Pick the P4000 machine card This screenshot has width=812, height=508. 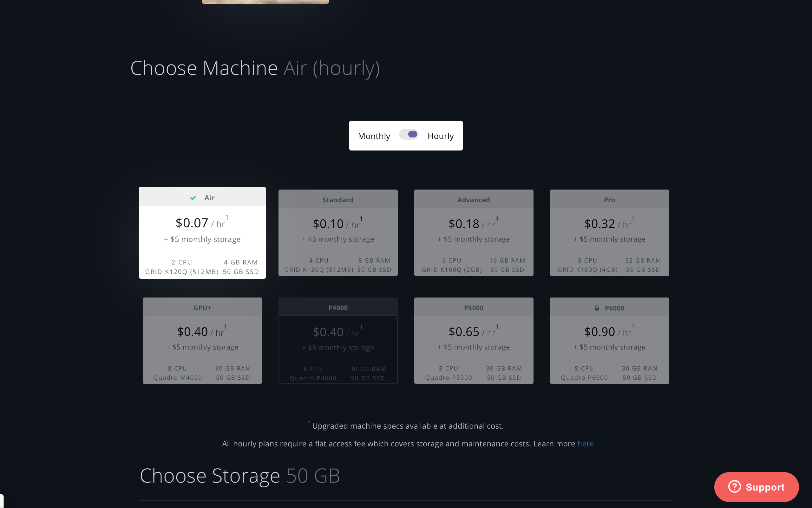(338, 340)
